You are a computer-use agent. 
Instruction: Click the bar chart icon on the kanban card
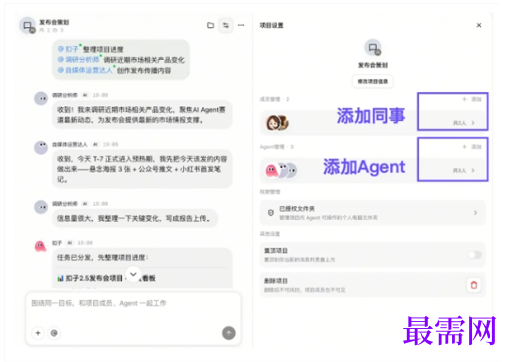[60, 278]
